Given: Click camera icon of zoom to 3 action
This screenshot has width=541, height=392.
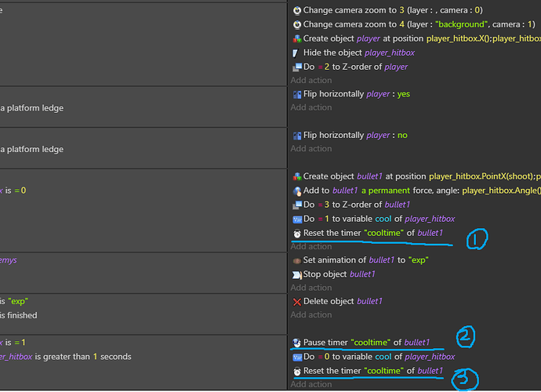Looking at the screenshot, I should tap(296, 11).
